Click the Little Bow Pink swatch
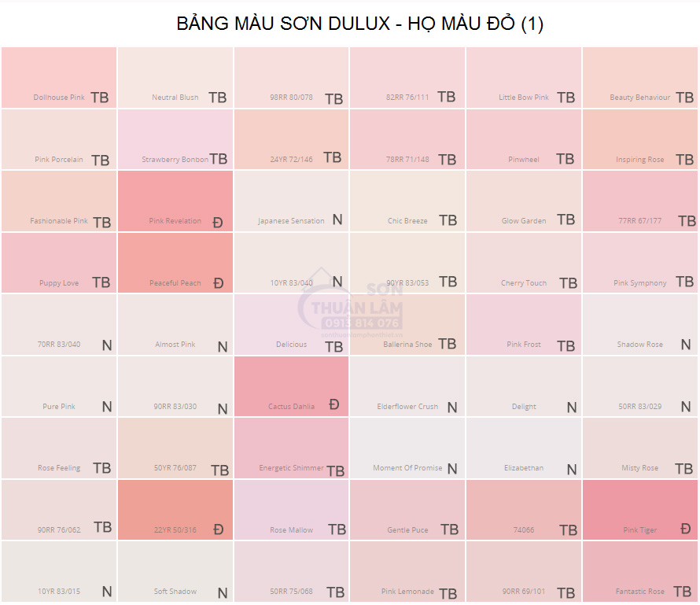The image size is (700, 605). coord(524,77)
